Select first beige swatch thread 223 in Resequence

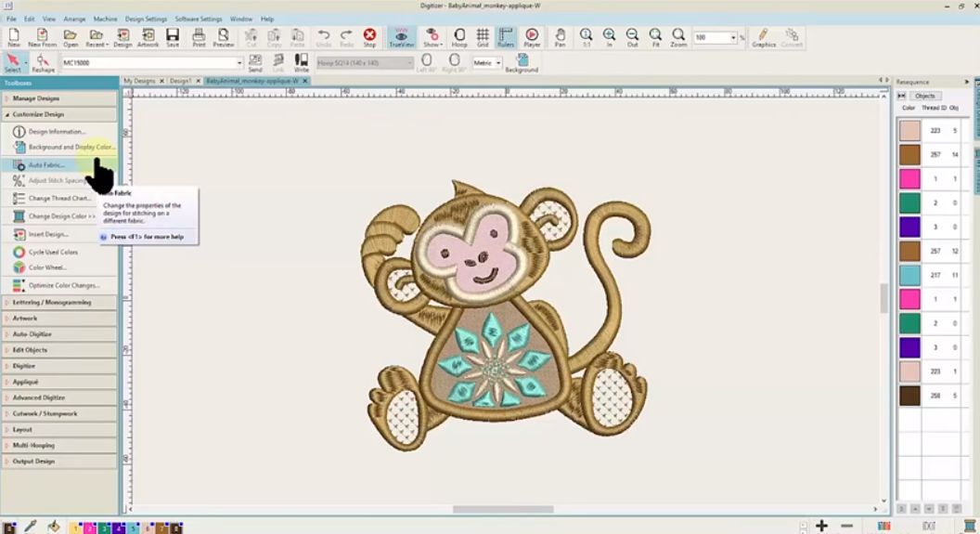910,131
